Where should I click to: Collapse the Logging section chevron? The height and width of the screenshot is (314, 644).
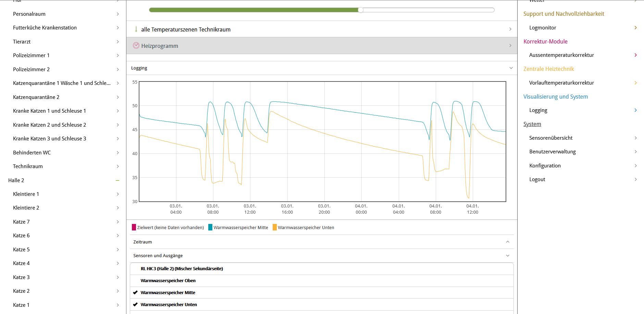click(511, 68)
